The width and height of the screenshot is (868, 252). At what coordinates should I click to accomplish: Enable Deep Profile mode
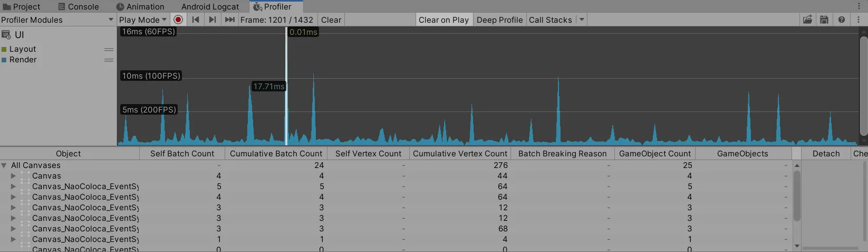point(499,20)
